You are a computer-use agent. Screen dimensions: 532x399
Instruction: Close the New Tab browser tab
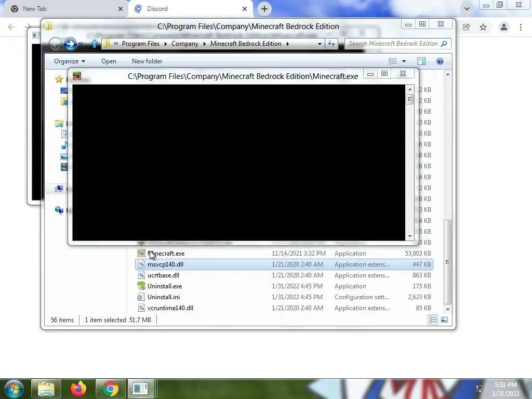point(121,9)
